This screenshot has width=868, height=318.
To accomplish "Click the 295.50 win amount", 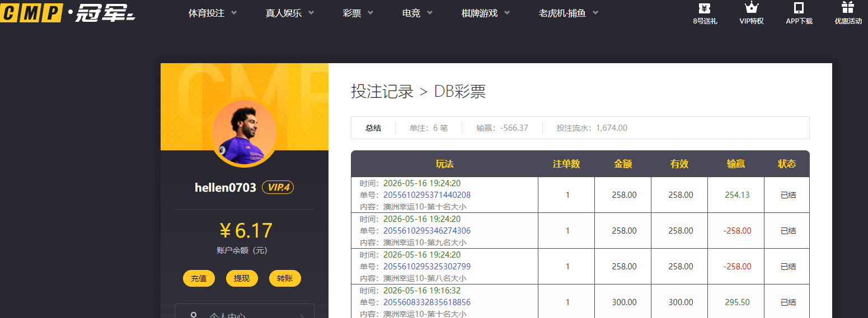I will click(737, 302).
